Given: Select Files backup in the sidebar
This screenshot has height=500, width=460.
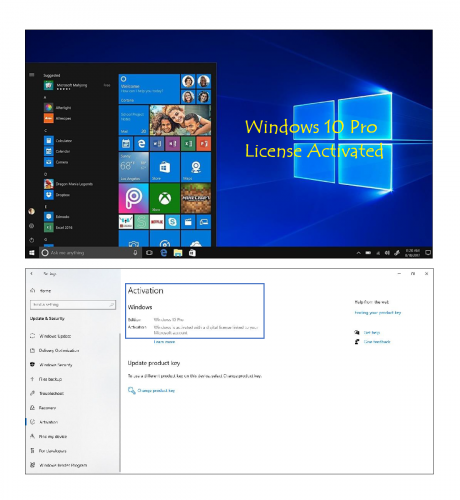Looking at the screenshot, I should 46,379.
